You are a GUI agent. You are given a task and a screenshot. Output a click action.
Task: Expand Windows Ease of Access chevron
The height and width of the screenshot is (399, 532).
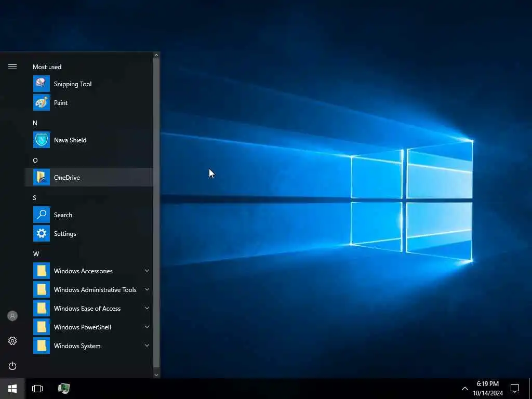(147, 308)
